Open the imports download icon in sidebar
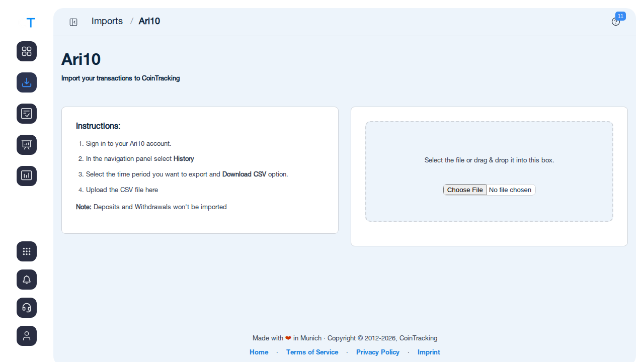 click(x=27, y=82)
